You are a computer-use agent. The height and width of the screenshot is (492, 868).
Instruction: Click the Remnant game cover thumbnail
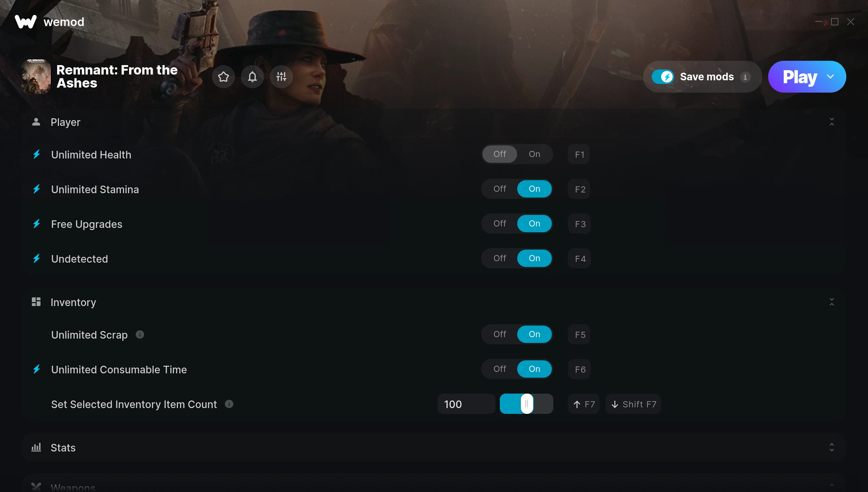36,77
